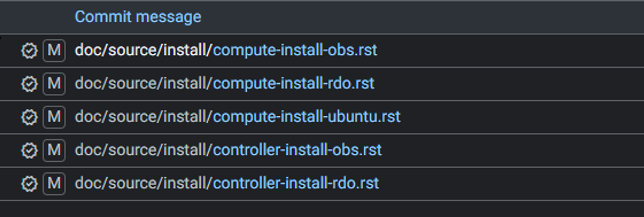Click reviewed checkmark icon for compute-install-ubuntu.rst
This screenshot has width=644, height=217.
(x=29, y=117)
